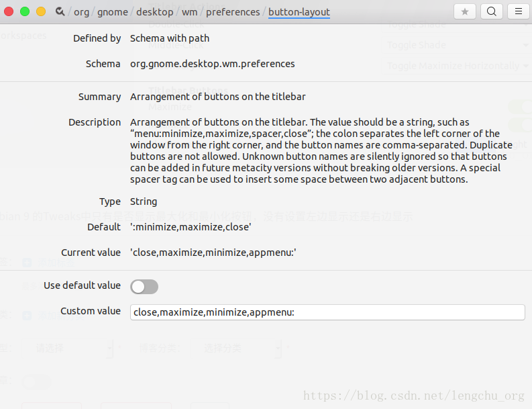
Task: Toggle the Use default value switch
Action: tap(144, 287)
